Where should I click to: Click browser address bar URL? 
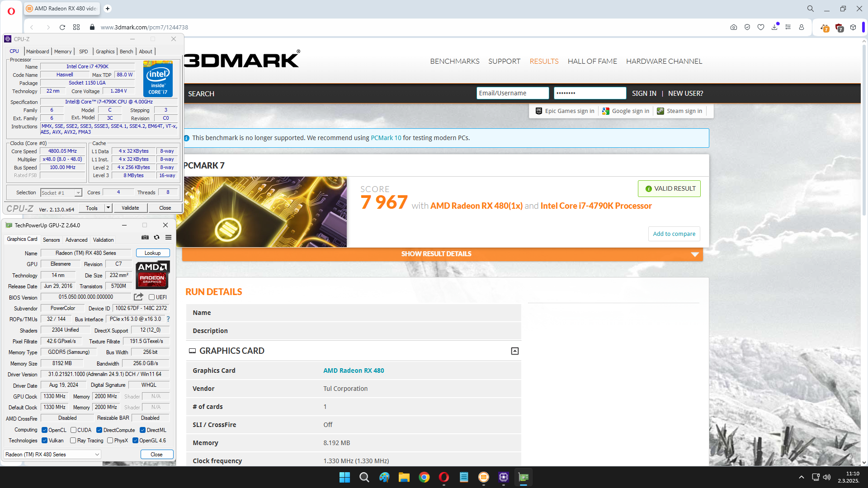(x=144, y=27)
